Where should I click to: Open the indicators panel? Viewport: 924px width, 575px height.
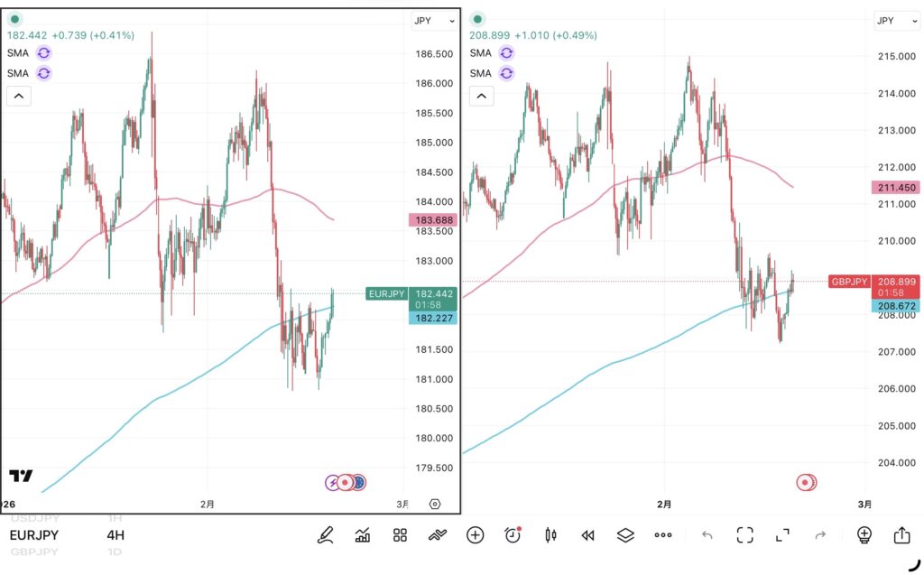coord(363,535)
